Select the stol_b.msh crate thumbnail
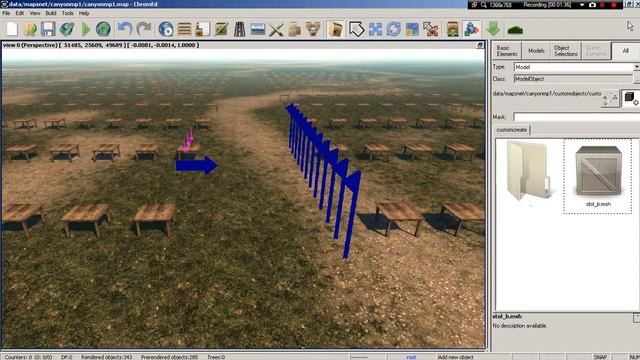Screen dimensions: 640x360 click(598, 176)
